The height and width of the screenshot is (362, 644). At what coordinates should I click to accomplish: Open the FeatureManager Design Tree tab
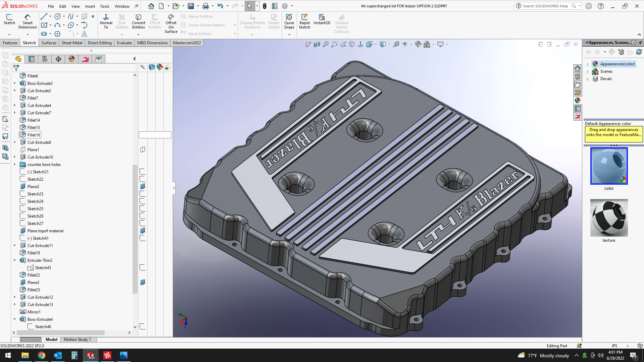[x=18, y=59]
